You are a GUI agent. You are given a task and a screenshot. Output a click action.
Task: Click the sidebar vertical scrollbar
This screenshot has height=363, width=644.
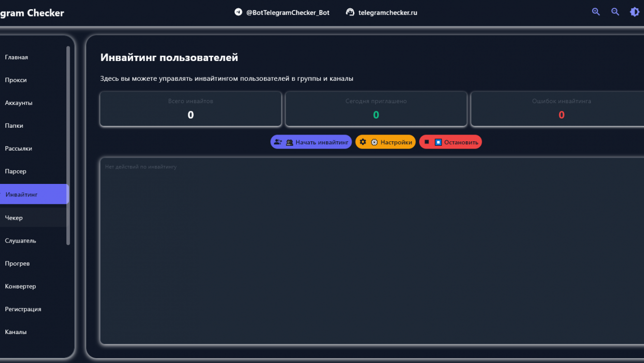pos(68,145)
